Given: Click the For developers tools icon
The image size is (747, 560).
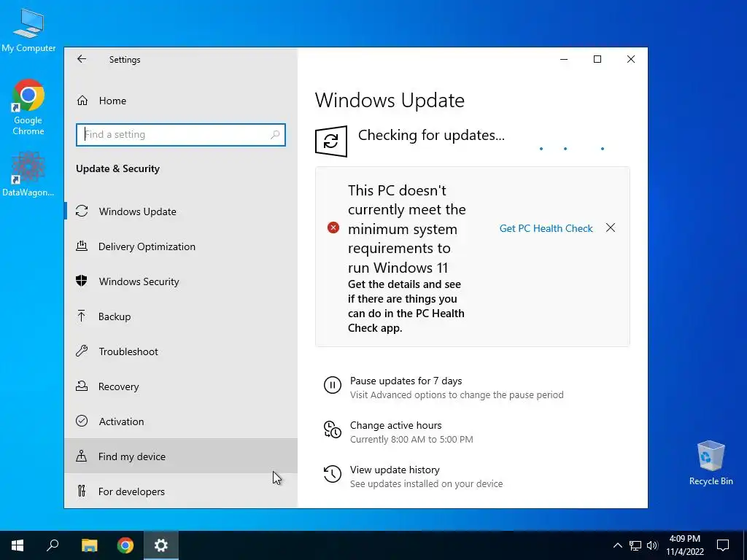Looking at the screenshot, I should click(82, 491).
